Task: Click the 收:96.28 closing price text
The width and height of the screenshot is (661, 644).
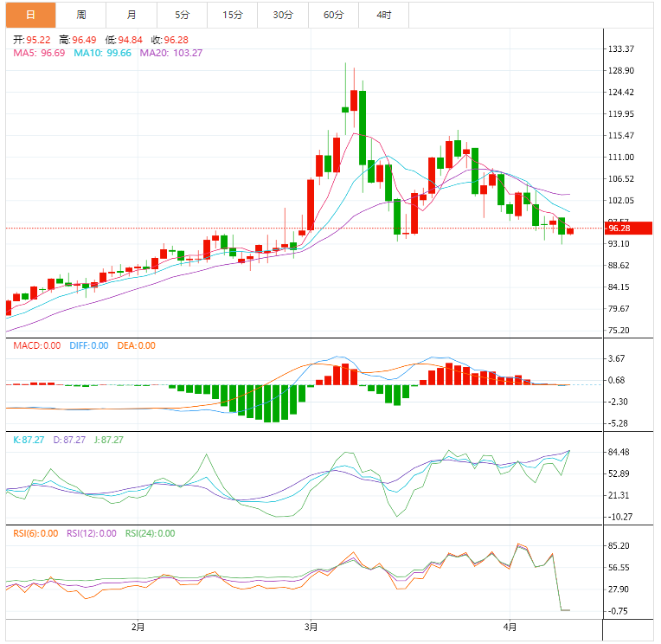Action: [x=170, y=40]
